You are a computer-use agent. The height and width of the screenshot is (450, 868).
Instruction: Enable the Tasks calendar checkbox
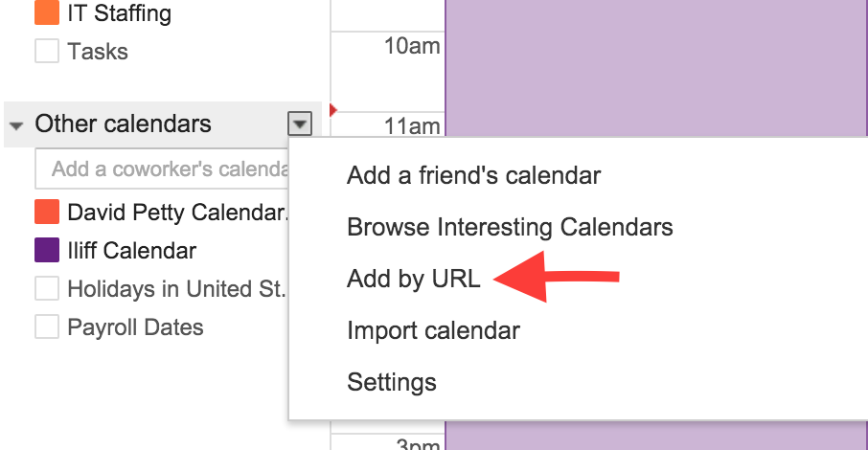(x=47, y=51)
